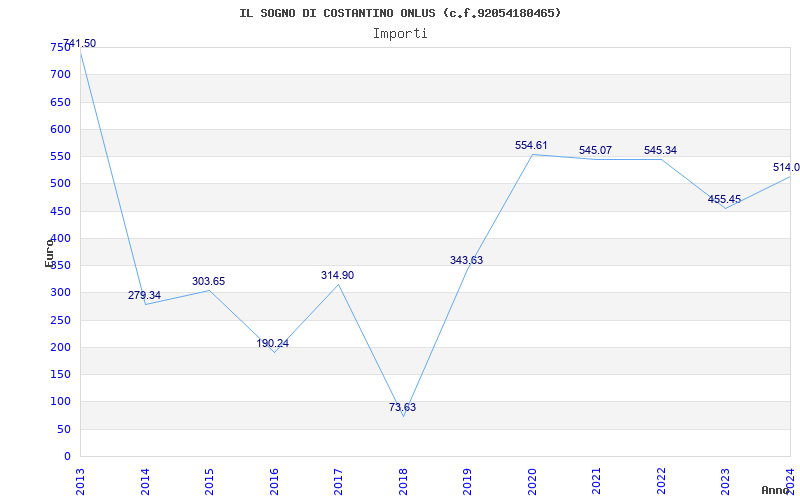Image resolution: width=800 pixels, height=500 pixels.
Task: Click the 314.90 value label
Action: 337,276
